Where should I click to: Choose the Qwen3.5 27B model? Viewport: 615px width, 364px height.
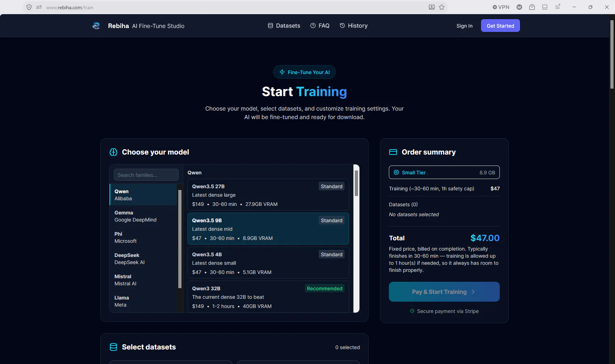[268, 195]
